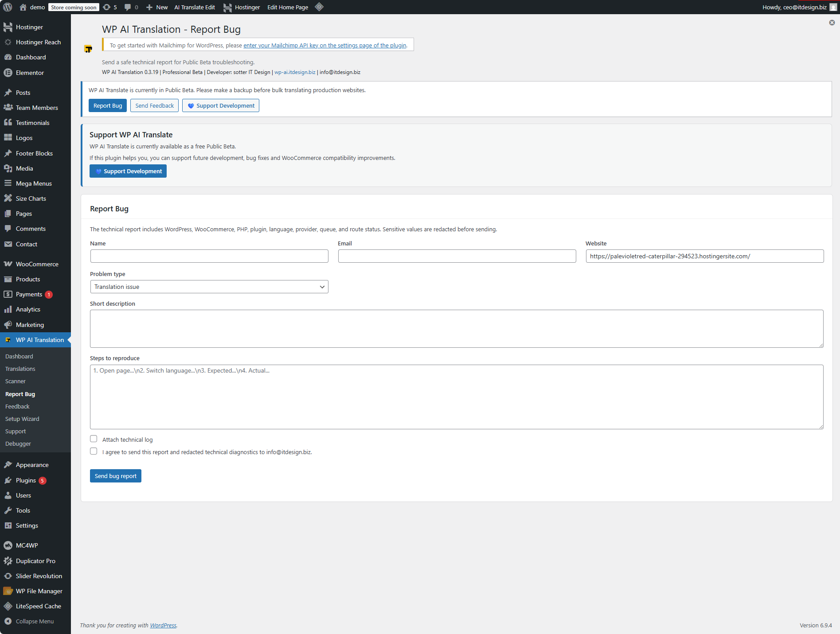Open the WooCommerce Woo icon
The width and height of the screenshot is (840, 634).
(8, 264)
